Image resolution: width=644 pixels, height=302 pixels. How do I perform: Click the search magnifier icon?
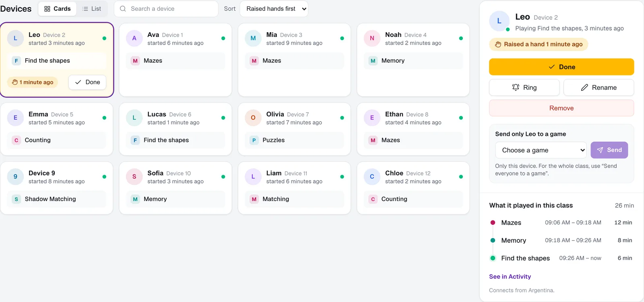[123, 8]
